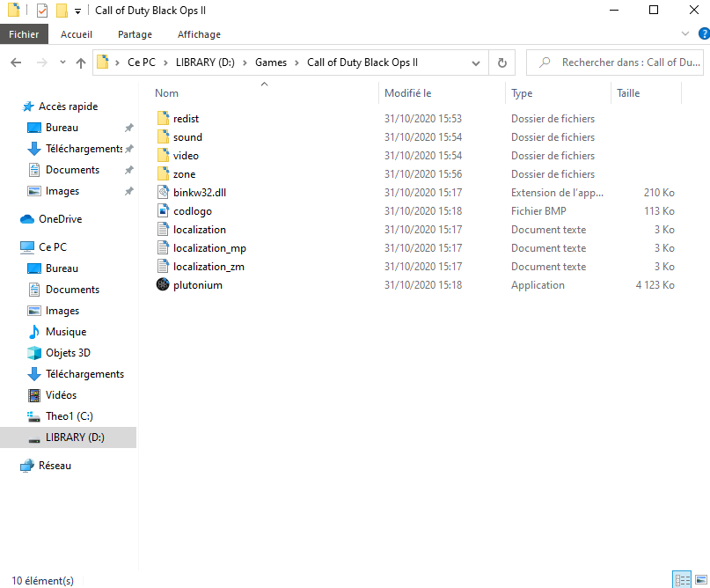Click the localization_zm text file icon

[163, 267]
